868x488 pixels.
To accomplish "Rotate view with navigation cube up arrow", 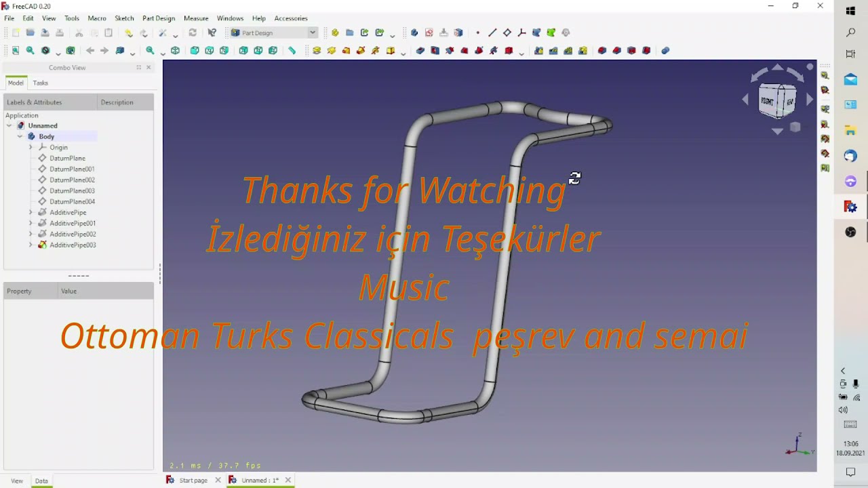I will pyautogui.click(x=777, y=68).
